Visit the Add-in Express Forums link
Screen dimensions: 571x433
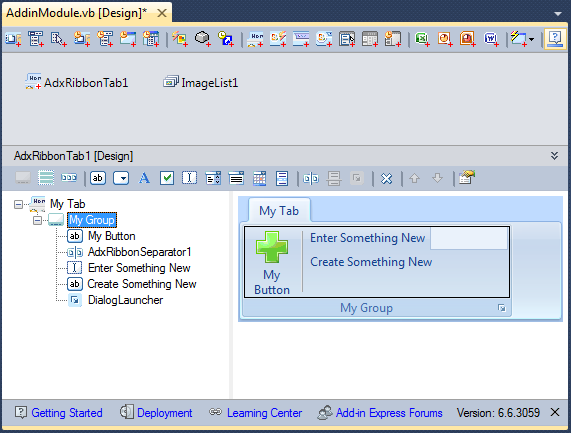pyautogui.click(x=389, y=413)
